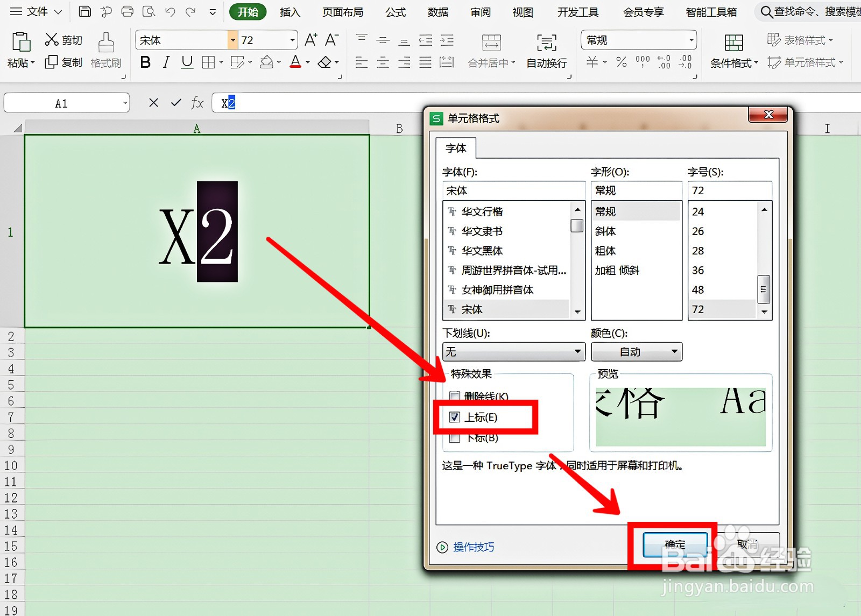Screen dimensions: 861x616
Task: Increase font size with the larger A icon
Action: click(x=311, y=40)
